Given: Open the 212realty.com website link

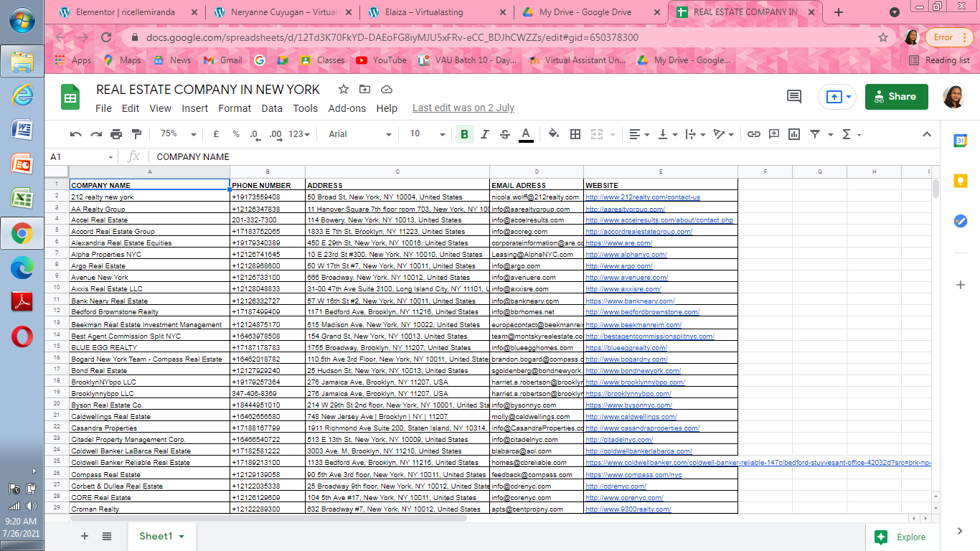Looking at the screenshot, I should coord(643,197).
